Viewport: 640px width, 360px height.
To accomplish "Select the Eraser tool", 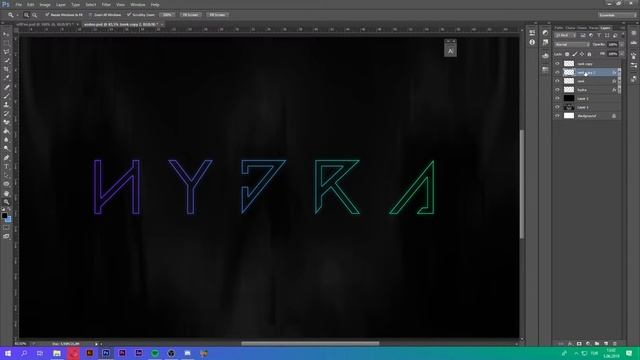I will tap(6, 122).
